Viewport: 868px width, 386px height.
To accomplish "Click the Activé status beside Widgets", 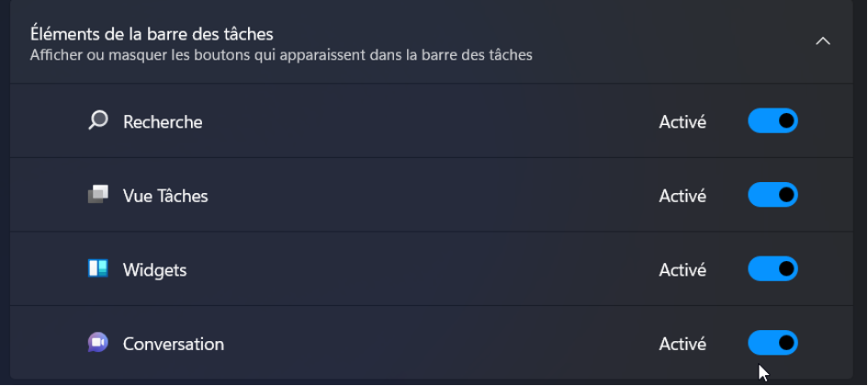I will [x=682, y=270].
